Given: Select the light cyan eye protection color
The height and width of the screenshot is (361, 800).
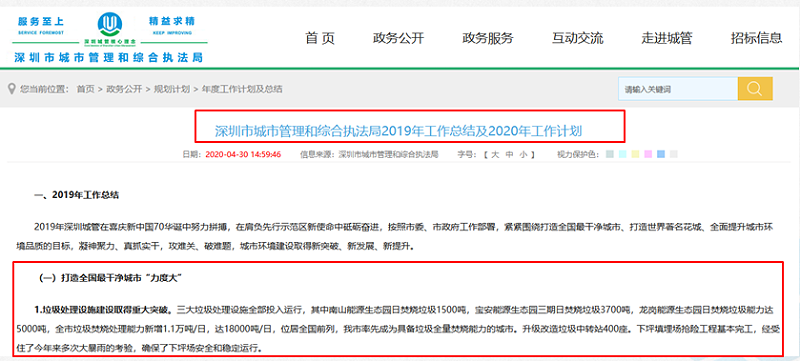Looking at the screenshot, I should tap(623, 154).
